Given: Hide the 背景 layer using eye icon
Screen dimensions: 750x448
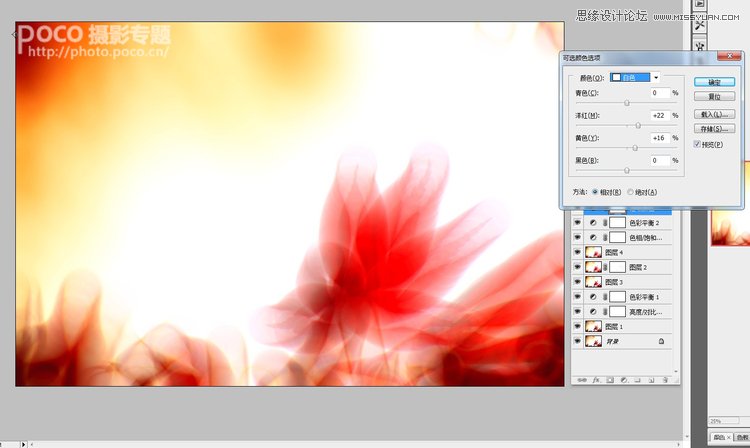Looking at the screenshot, I should (x=577, y=342).
